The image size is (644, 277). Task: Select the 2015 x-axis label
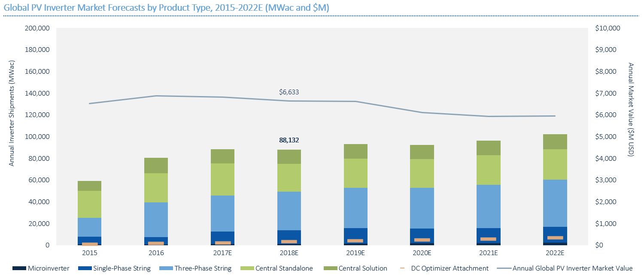pos(89,253)
